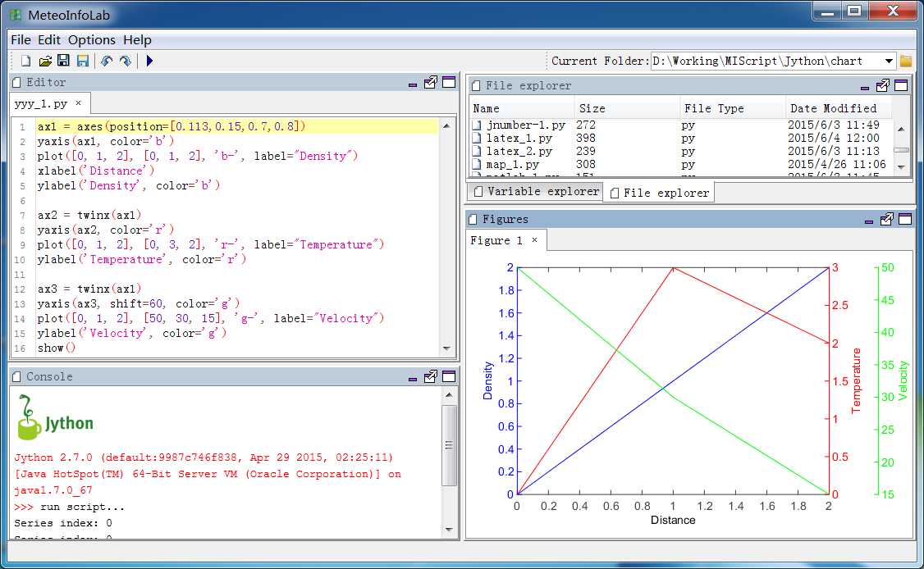Click the file list scrollbar down arrow

pyautogui.click(x=901, y=167)
